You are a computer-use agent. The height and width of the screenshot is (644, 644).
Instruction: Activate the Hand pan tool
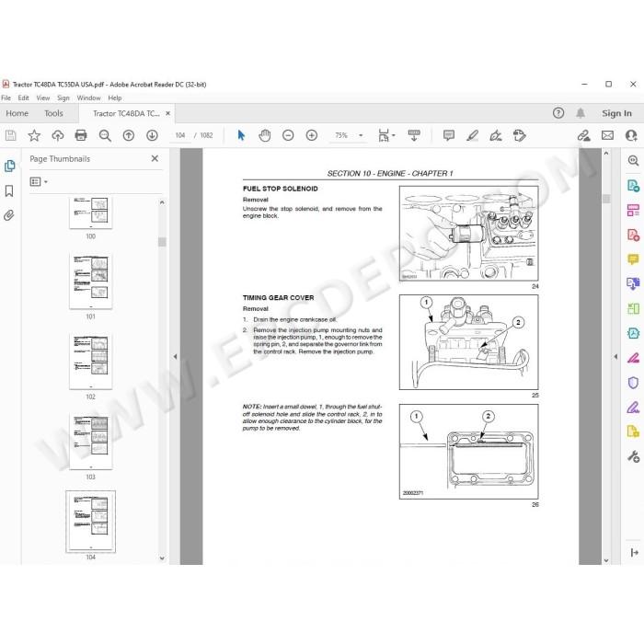point(265,135)
